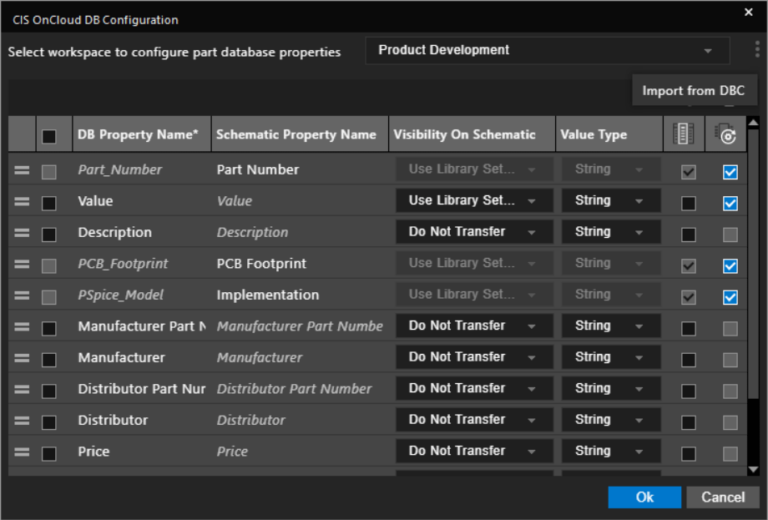Click the PCB Footprint schematic property cell
This screenshot has height=520, width=768.
(x=300, y=264)
